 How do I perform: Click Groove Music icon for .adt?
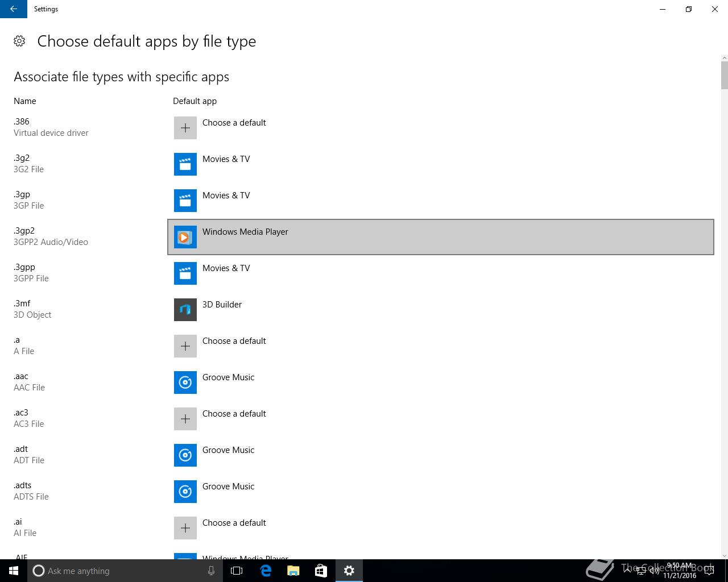coord(185,455)
